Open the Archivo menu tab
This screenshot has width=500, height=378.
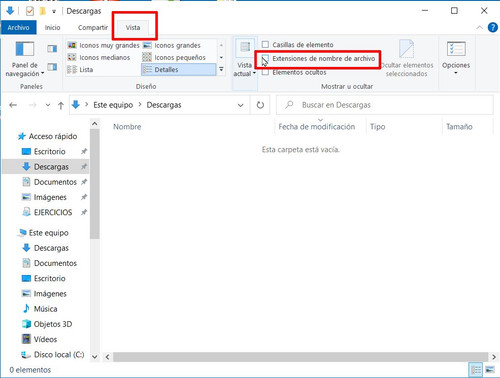(x=18, y=28)
